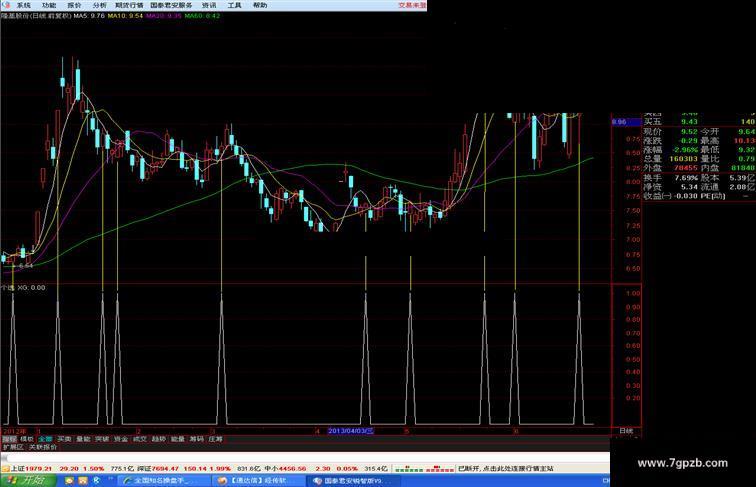Open the 工具 menu
The height and width of the screenshot is (487, 756).
[x=234, y=5]
